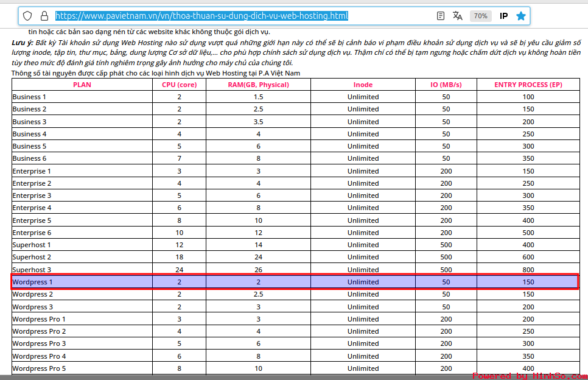The image size is (588, 380).
Task: Select the Wordpress Pro 1 plan cell
Action: (x=82, y=319)
